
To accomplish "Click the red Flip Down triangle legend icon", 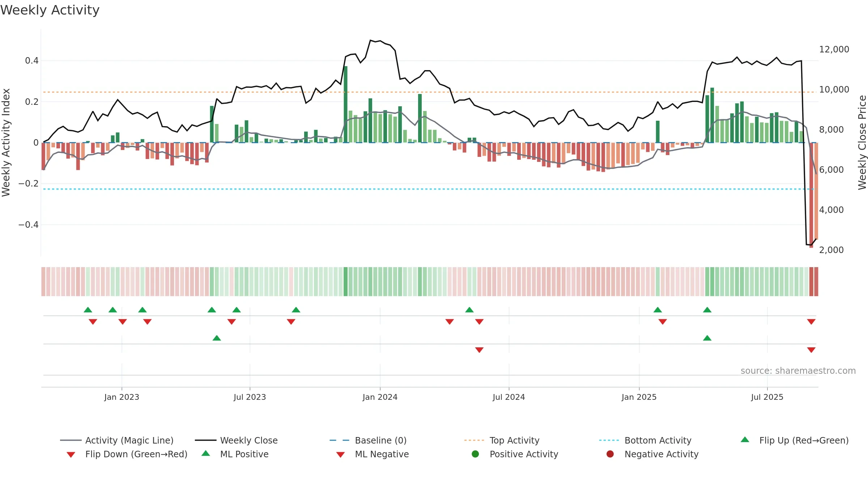I will click(x=71, y=455).
